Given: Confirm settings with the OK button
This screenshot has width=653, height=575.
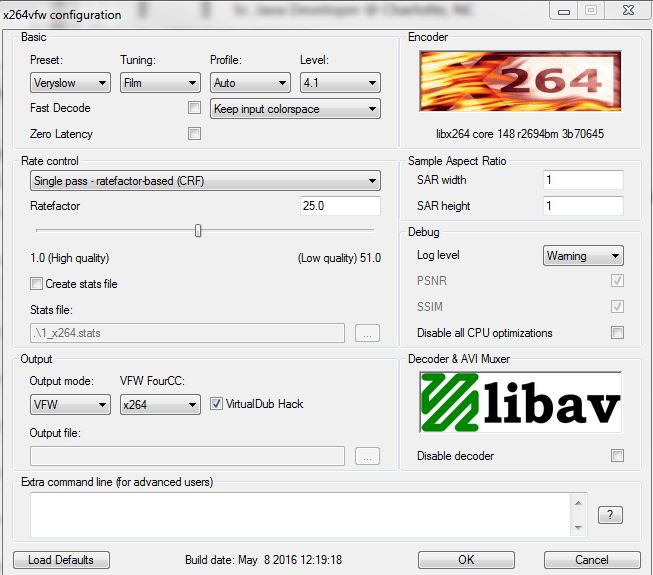Looking at the screenshot, I should point(466,560).
